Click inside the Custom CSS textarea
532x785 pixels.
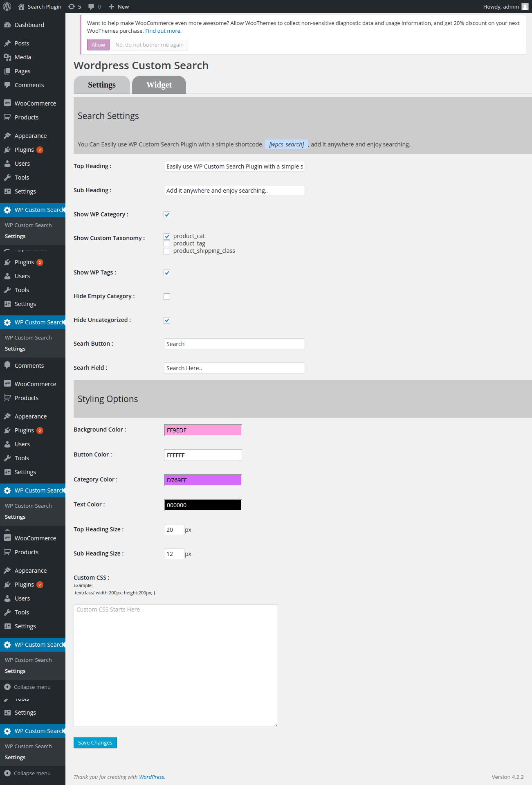point(176,666)
